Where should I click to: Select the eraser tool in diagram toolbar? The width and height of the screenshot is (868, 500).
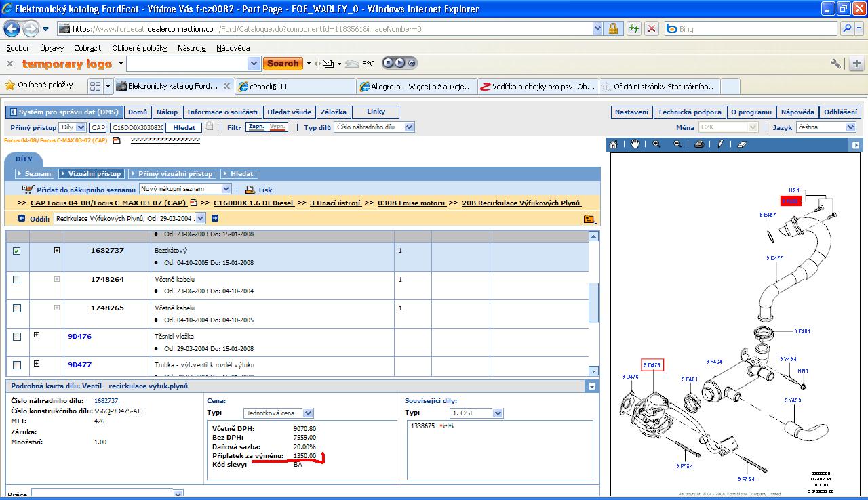[741, 144]
